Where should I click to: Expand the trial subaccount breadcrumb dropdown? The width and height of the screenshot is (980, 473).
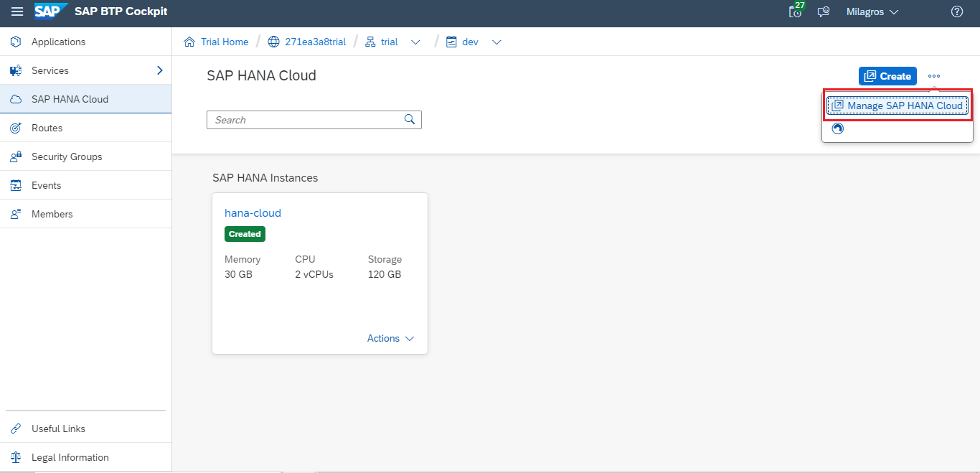415,42
